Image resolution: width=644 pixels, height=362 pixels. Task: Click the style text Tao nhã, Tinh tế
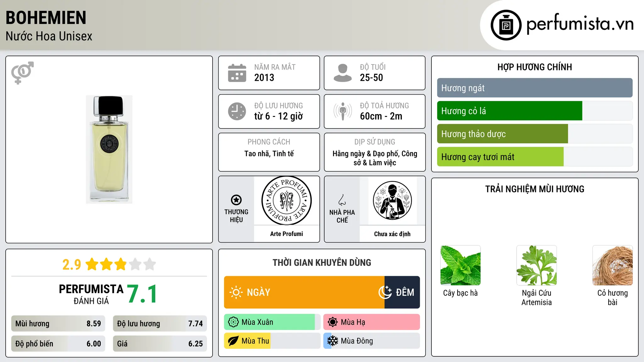[269, 154]
